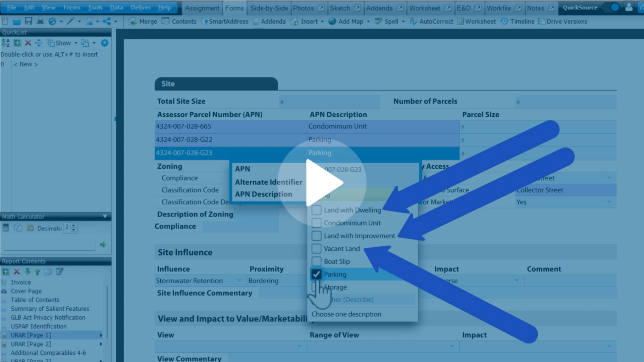Open the File menu
This screenshot has width=644, height=362.
click(11, 7)
